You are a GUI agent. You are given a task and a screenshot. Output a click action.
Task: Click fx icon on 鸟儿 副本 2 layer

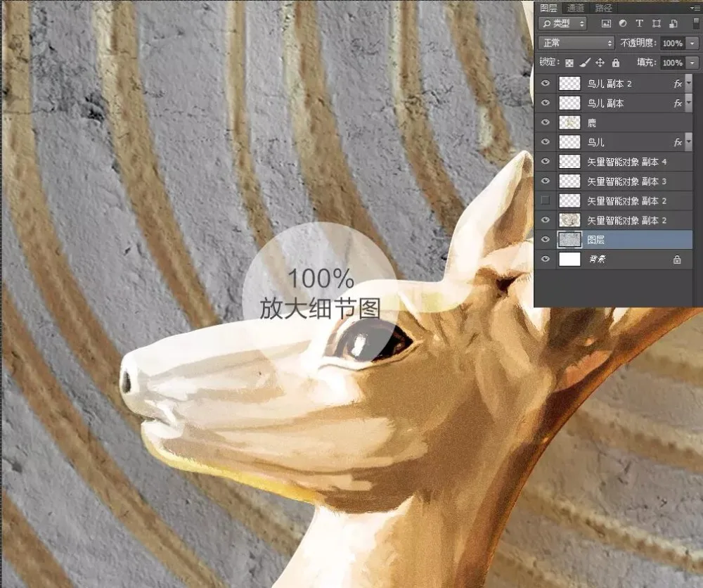(x=678, y=84)
